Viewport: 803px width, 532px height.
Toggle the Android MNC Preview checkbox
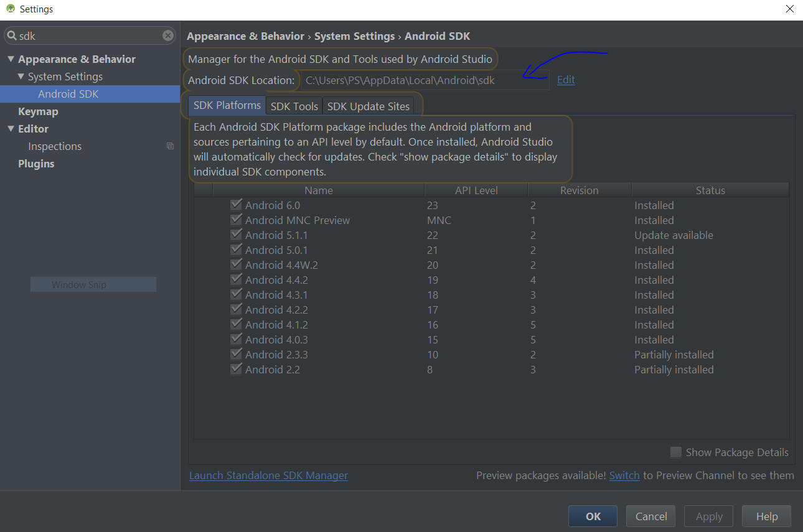coord(236,220)
